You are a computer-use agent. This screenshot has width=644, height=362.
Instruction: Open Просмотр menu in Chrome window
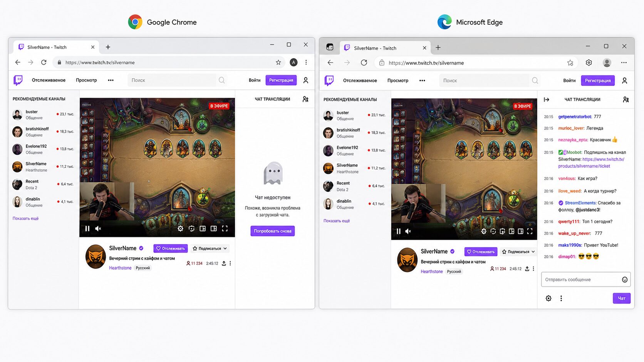86,80
